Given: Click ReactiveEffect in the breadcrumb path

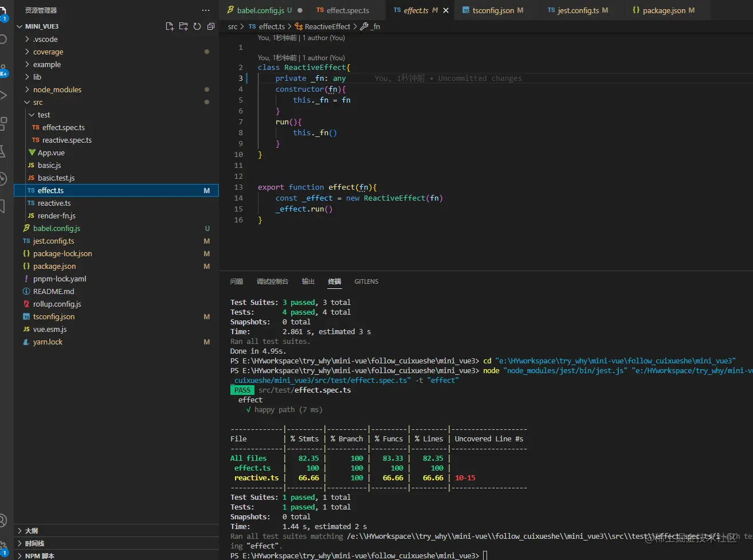Looking at the screenshot, I should pos(327,26).
